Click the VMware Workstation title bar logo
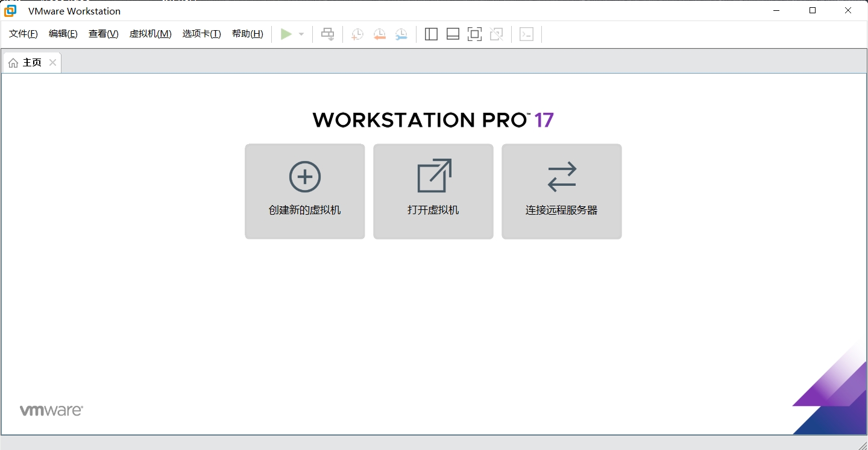868x450 pixels. coord(10,10)
